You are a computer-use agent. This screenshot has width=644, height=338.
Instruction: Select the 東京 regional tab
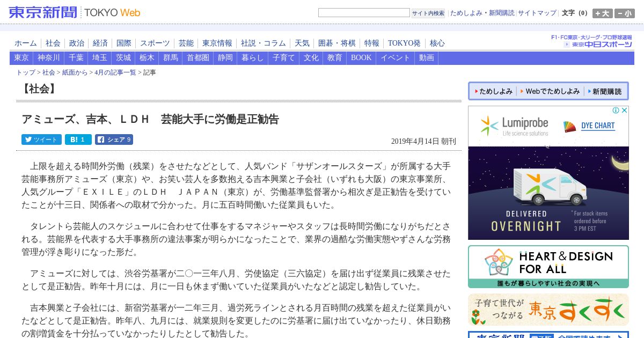point(21,58)
